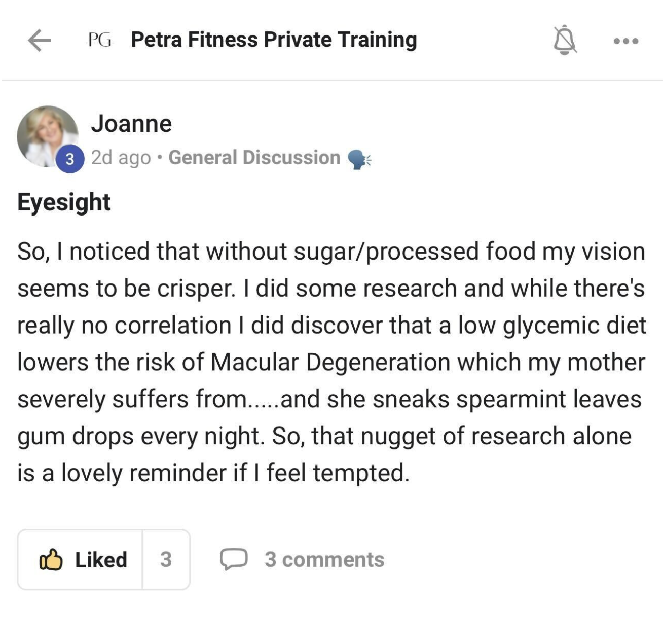Open Joanne's profile from her name

131,123
